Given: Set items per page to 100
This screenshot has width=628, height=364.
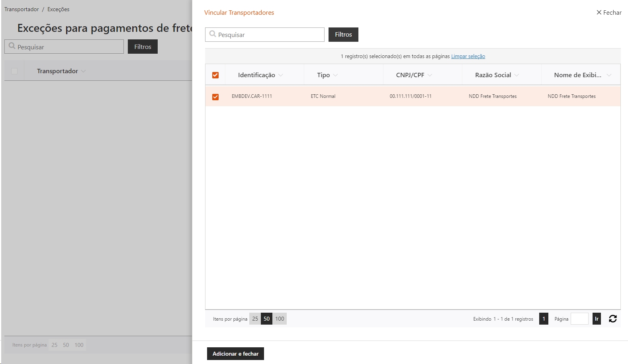Looking at the screenshot, I should [280, 319].
